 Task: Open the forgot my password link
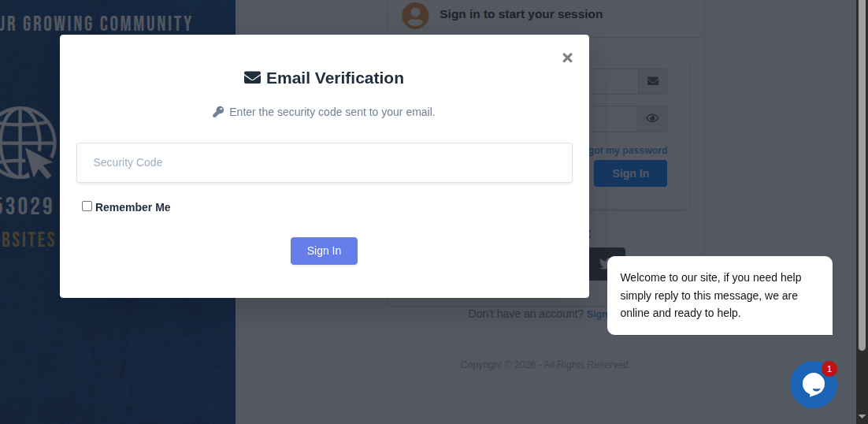pos(628,151)
